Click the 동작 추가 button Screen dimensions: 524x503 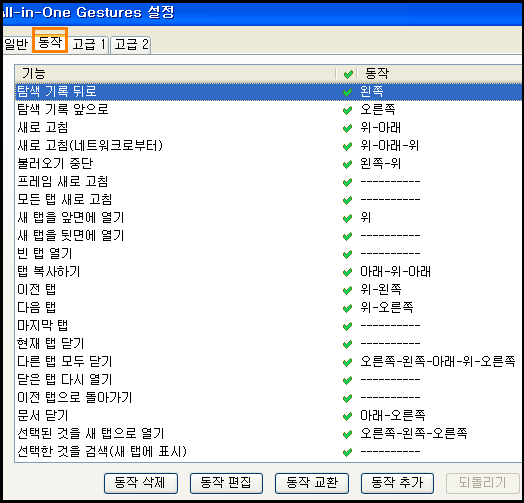tap(397, 483)
